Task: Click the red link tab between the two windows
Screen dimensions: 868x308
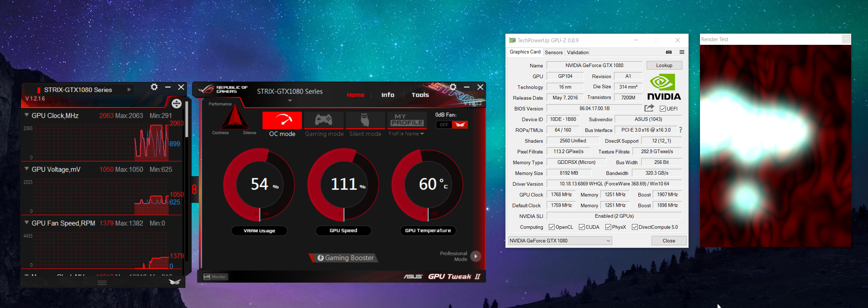Action: pyautogui.click(x=195, y=189)
